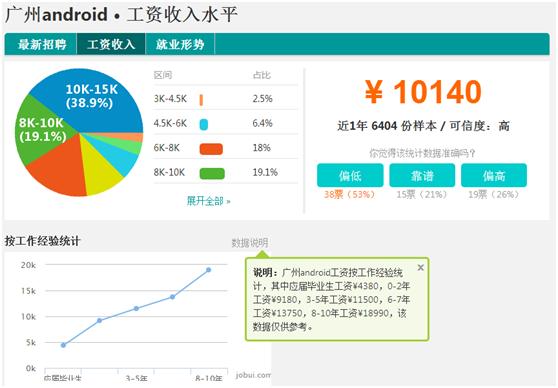The width and height of the screenshot is (558, 388).
Task: Click the 6.4% percentage value
Action: 263,123
